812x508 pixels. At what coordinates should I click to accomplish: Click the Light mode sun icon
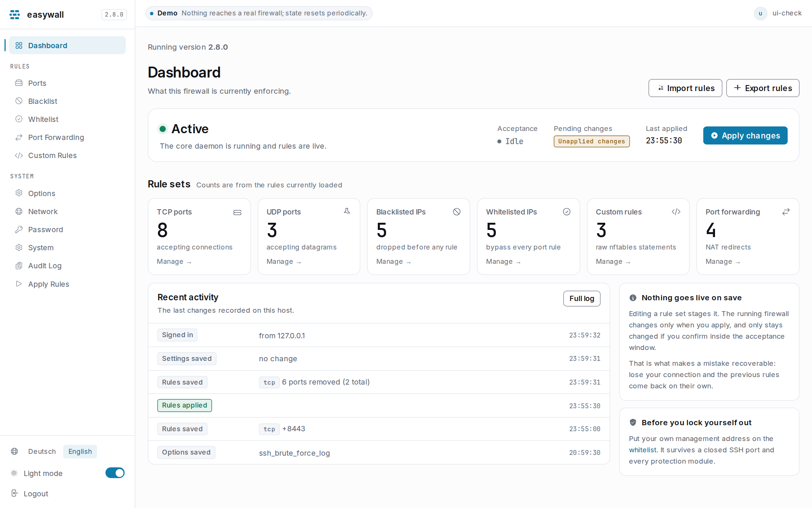point(14,473)
